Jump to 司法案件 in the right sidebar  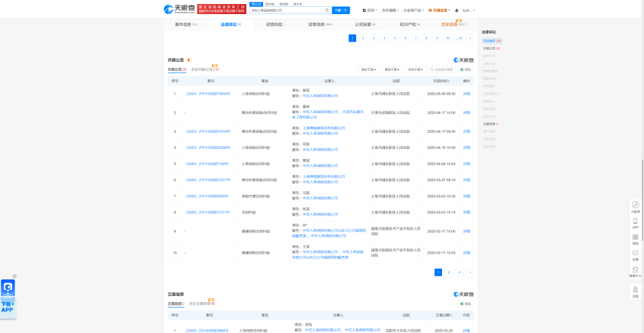tap(492, 41)
